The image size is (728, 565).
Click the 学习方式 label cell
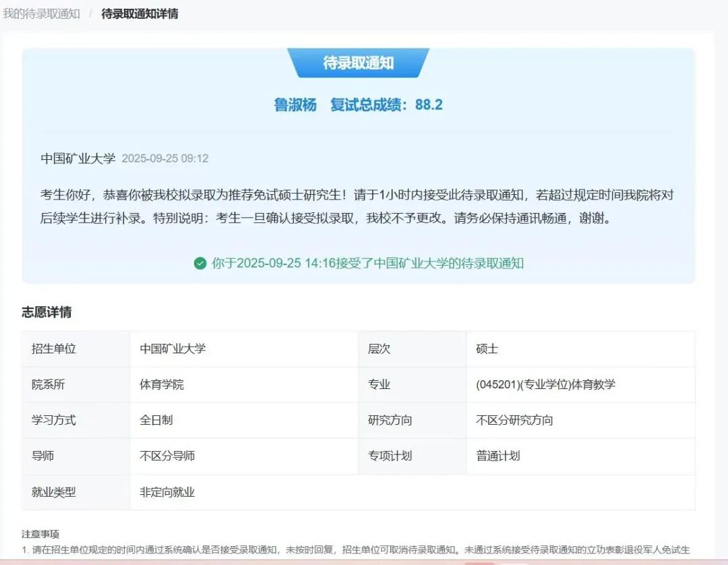[x=75, y=420]
